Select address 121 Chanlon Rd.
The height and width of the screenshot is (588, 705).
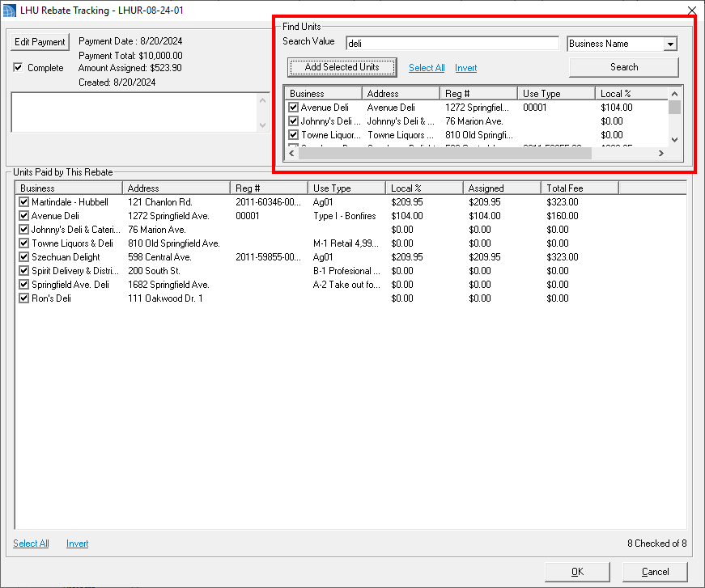tap(160, 202)
